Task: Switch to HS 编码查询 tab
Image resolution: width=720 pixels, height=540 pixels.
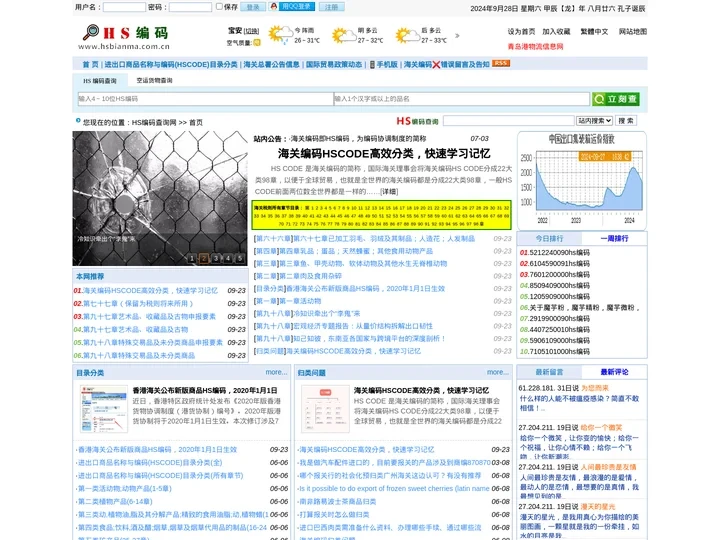Action: (x=100, y=80)
